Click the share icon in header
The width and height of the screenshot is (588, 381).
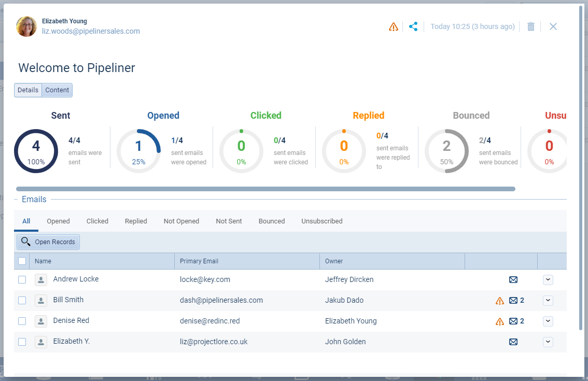pos(413,26)
